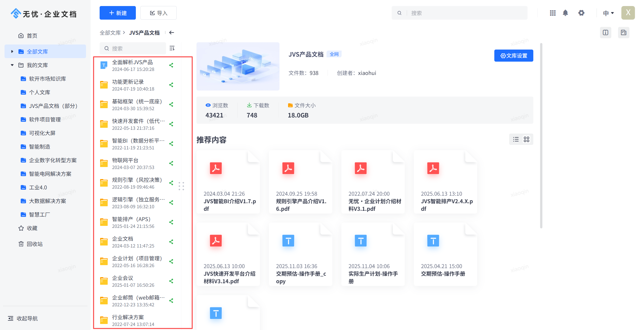Image resolution: width=644 pixels, height=330 pixels.
Task: Click the 文库设置 button
Action: [513, 56]
